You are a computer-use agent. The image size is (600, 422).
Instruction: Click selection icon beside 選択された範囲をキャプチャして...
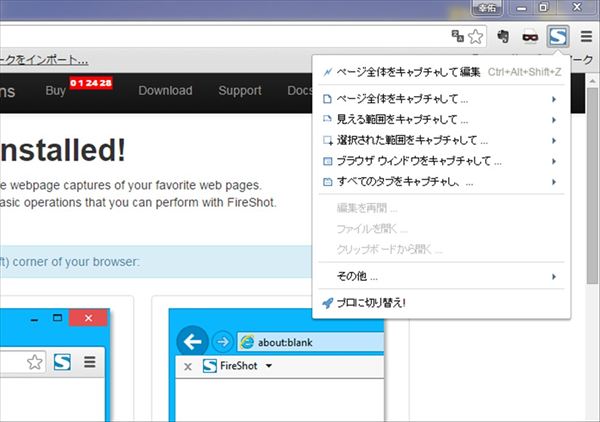[328, 140]
